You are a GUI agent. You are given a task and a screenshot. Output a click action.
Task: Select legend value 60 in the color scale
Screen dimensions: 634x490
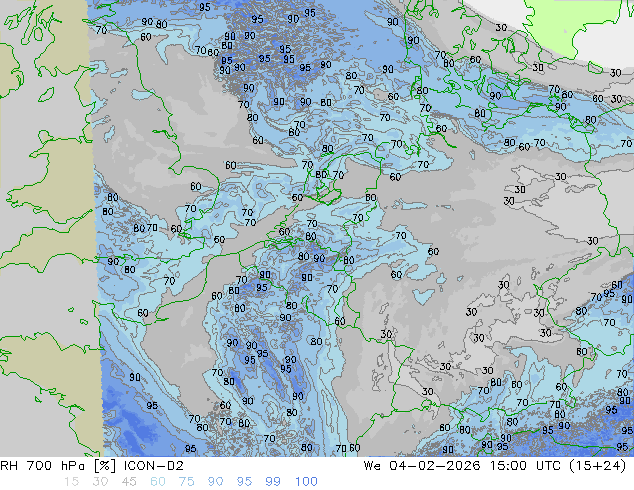158,482
